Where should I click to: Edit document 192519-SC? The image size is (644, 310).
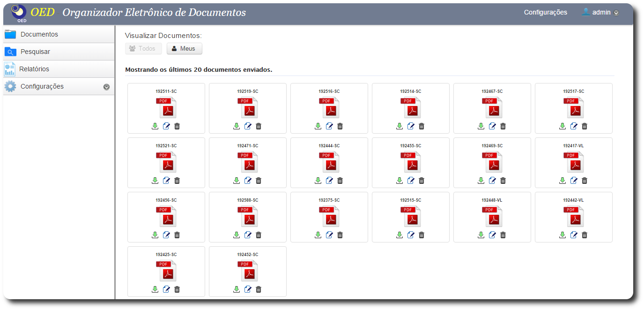click(x=248, y=126)
